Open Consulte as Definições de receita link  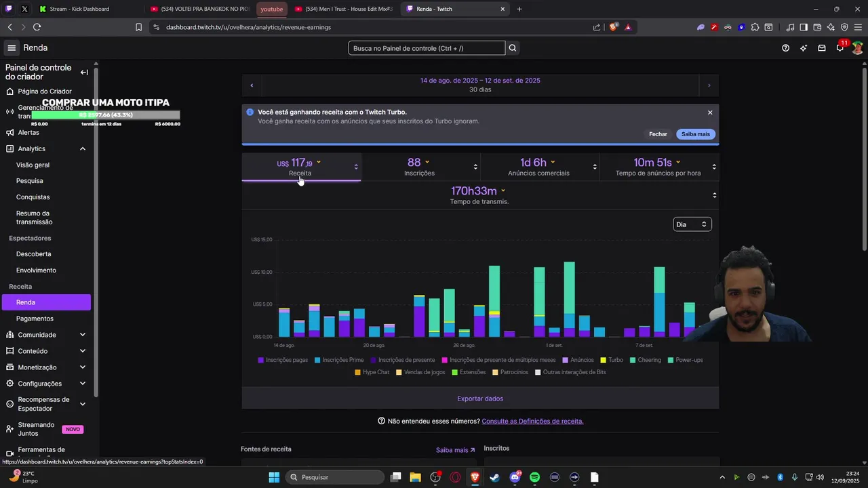[x=532, y=421]
